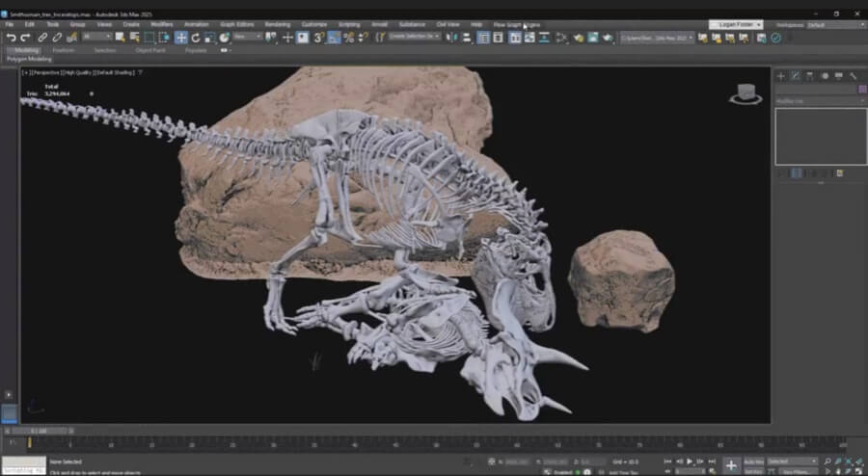
Task: Toggle Auto Key mode
Action: (753, 462)
